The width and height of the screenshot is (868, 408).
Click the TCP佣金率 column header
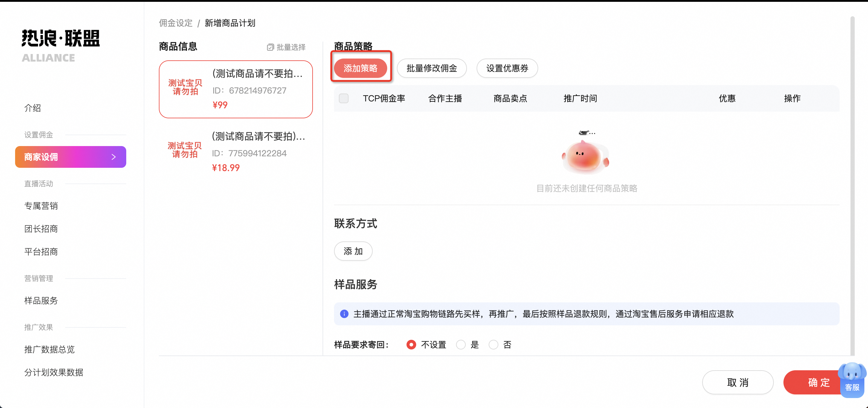384,98
